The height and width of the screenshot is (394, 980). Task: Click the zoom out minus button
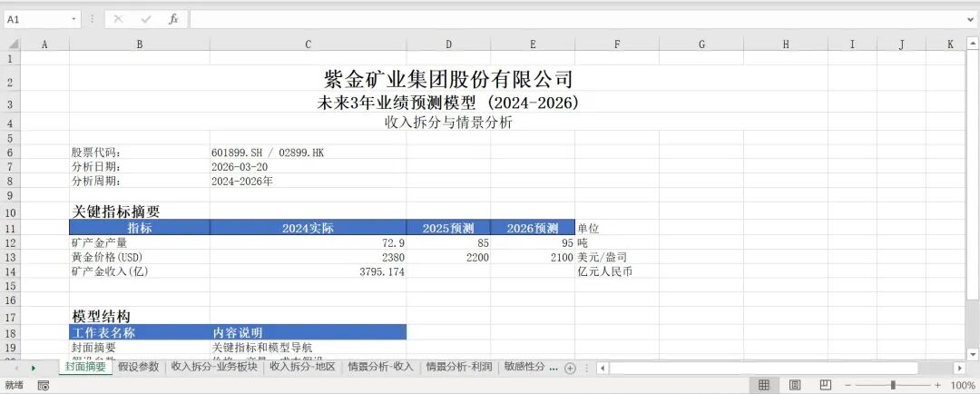coord(848,385)
